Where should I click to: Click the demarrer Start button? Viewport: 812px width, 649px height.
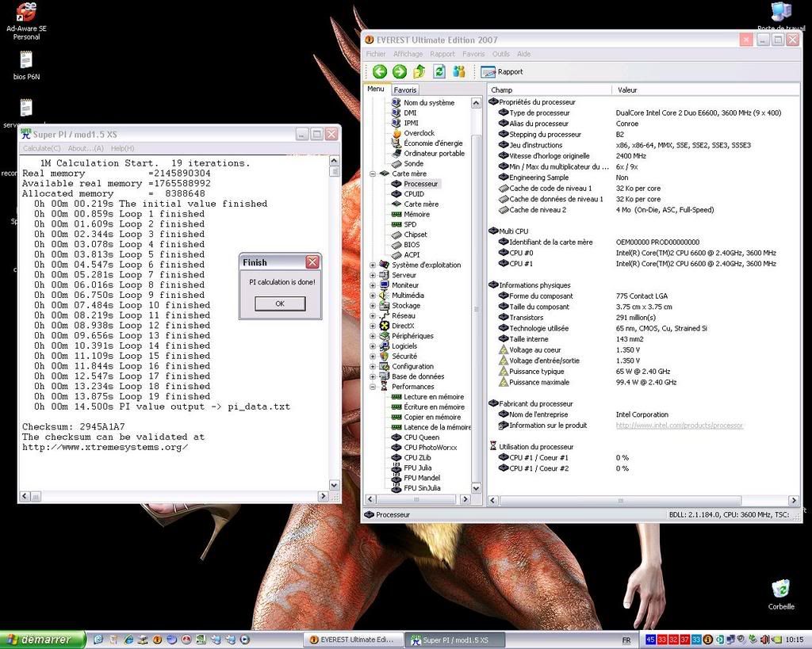coord(42,639)
